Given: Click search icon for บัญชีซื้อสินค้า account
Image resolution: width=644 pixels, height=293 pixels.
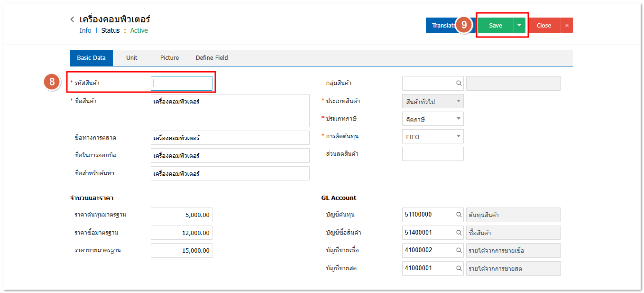Looking at the screenshot, I should [x=459, y=233].
